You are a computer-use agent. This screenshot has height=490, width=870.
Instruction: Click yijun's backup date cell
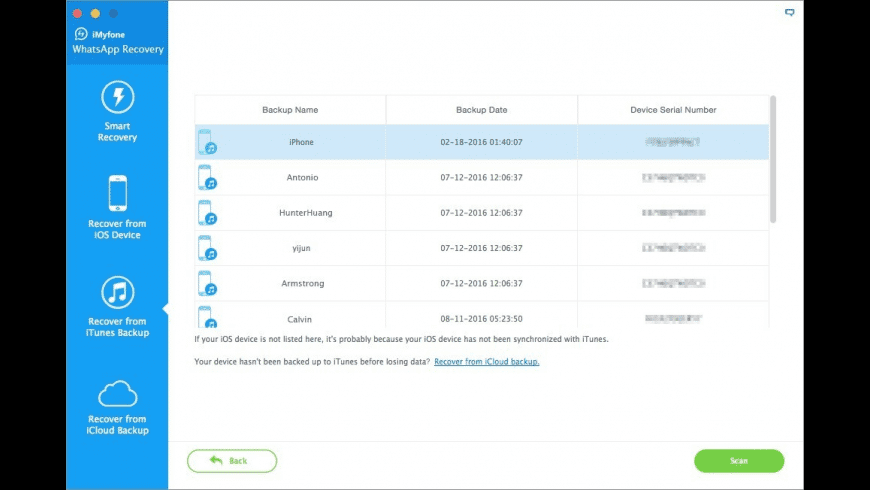(x=482, y=248)
